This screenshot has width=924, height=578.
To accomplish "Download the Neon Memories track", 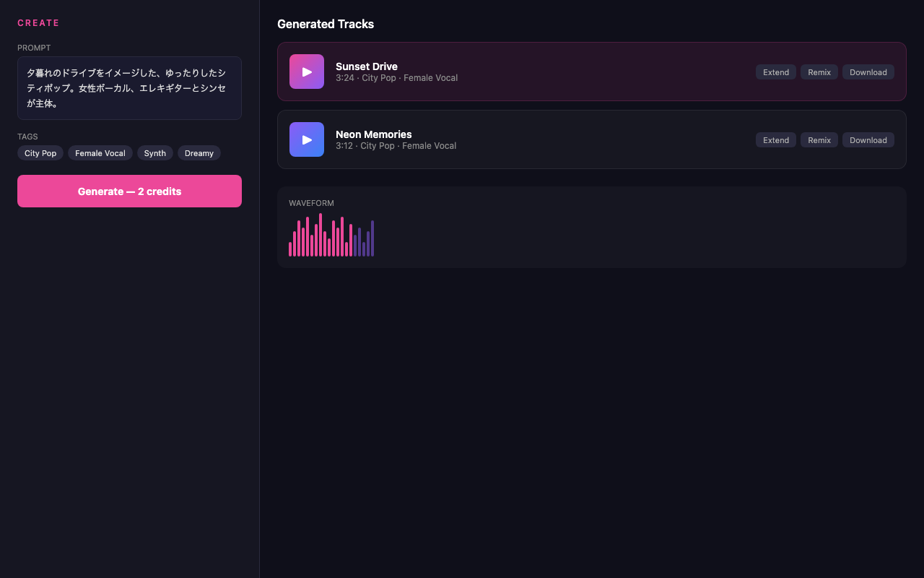I will (x=868, y=139).
